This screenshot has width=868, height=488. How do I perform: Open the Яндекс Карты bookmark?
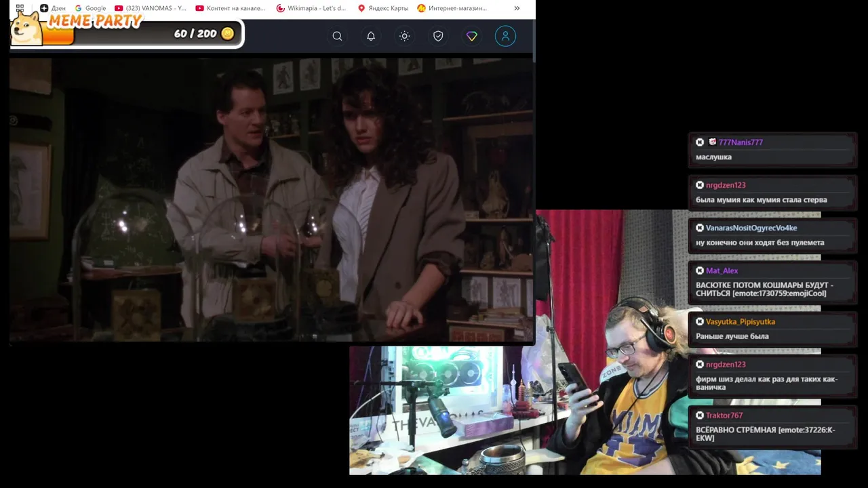click(383, 8)
